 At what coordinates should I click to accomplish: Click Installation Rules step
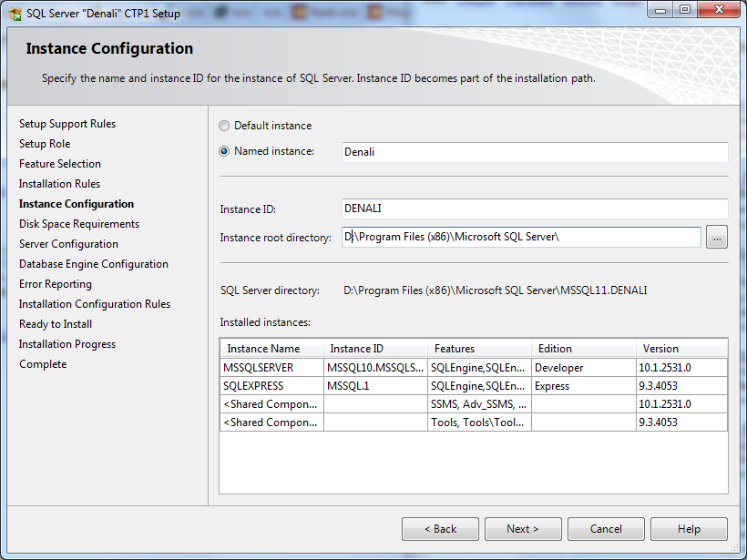59,184
